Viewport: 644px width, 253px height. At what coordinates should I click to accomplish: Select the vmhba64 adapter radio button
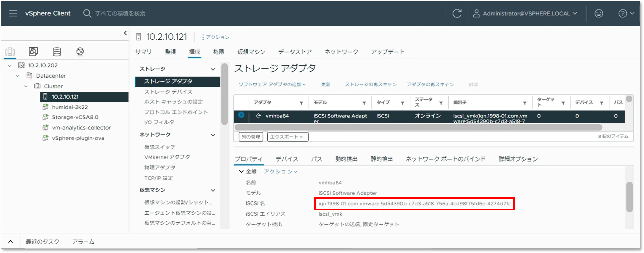point(241,115)
